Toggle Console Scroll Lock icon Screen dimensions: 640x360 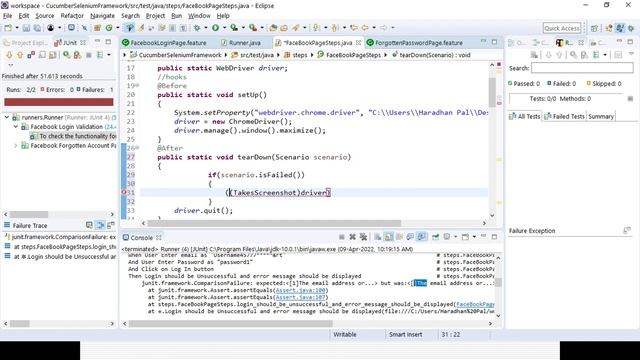[389, 237]
